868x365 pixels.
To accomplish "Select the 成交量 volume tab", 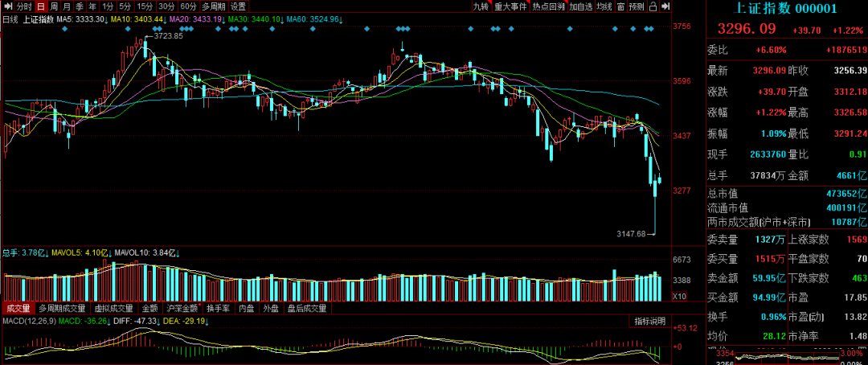I will pyautogui.click(x=18, y=308).
